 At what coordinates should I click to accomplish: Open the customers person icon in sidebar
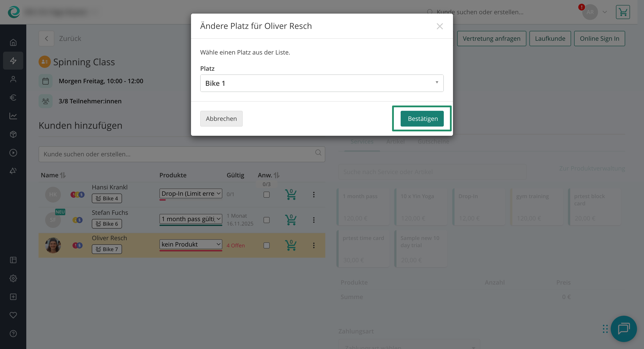tap(13, 79)
